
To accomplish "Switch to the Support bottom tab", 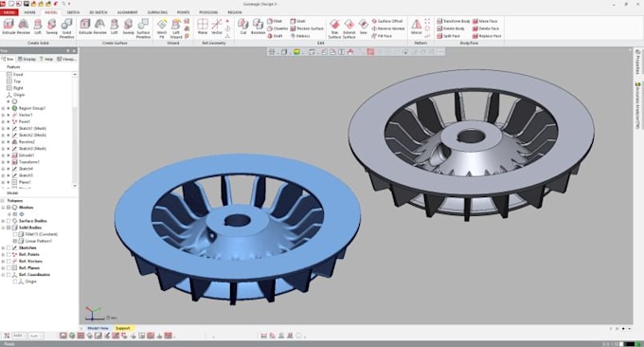I will point(122,328).
